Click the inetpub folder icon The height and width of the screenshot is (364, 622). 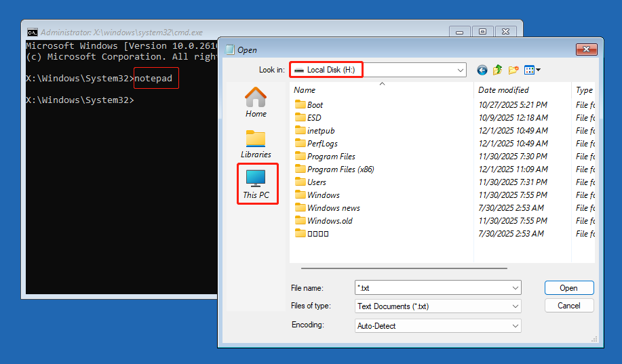tap(300, 130)
